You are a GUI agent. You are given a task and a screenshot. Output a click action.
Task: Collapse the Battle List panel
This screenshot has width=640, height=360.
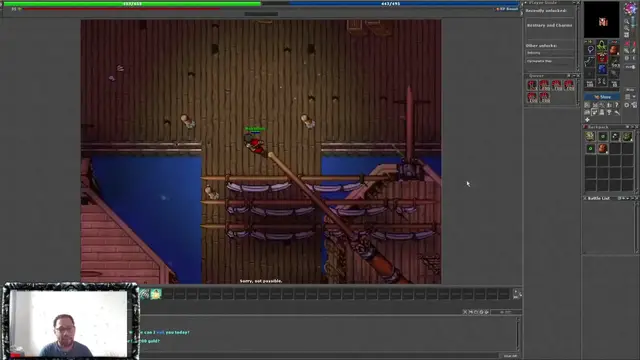coord(632,198)
